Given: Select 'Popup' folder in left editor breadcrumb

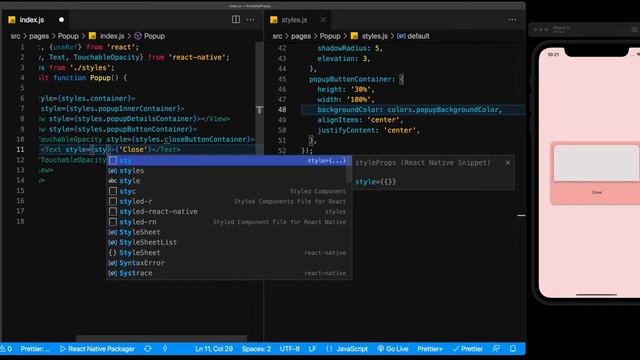Looking at the screenshot, I should coord(68,36).
